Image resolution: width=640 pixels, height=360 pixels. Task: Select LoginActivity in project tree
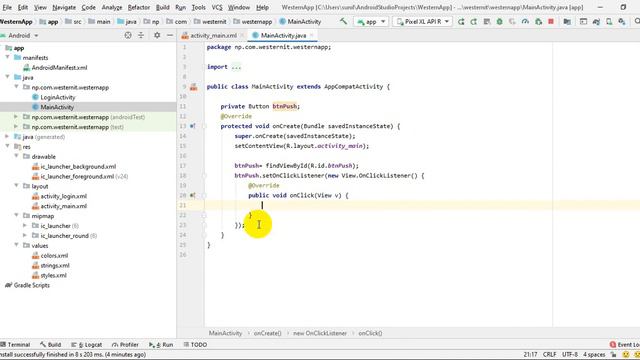(58, 97)
